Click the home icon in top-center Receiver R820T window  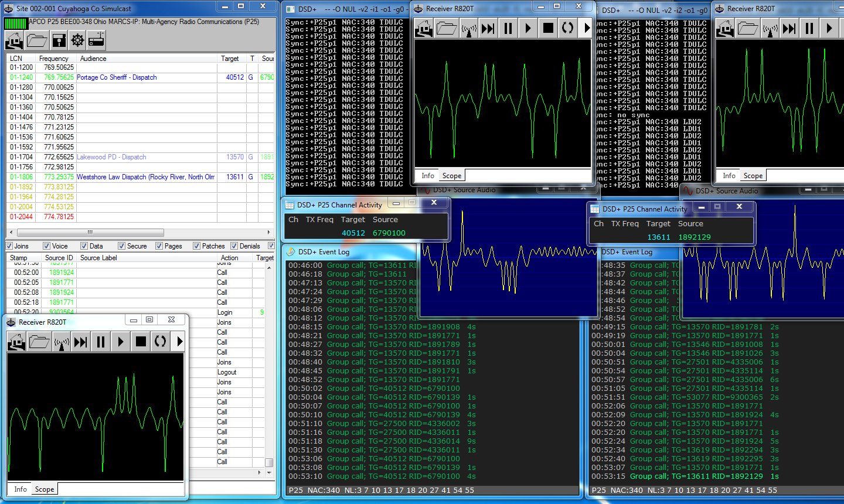[x=424, y=28]
